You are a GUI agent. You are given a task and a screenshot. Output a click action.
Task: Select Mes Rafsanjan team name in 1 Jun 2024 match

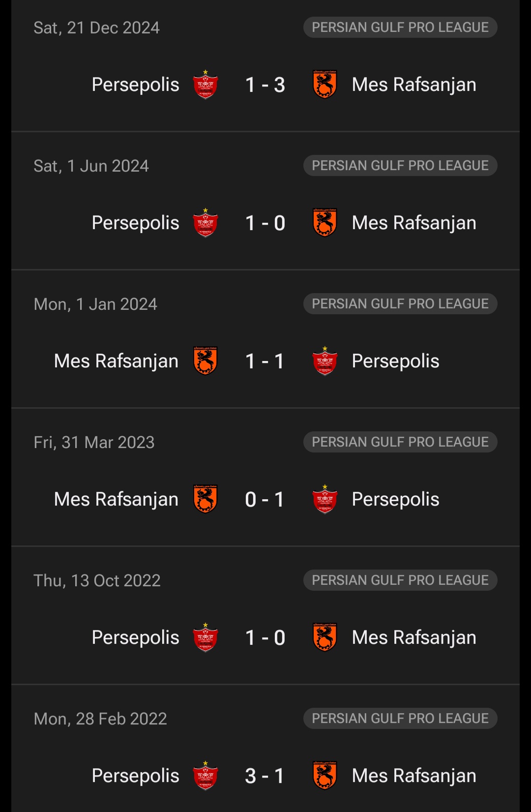(414, 223)
